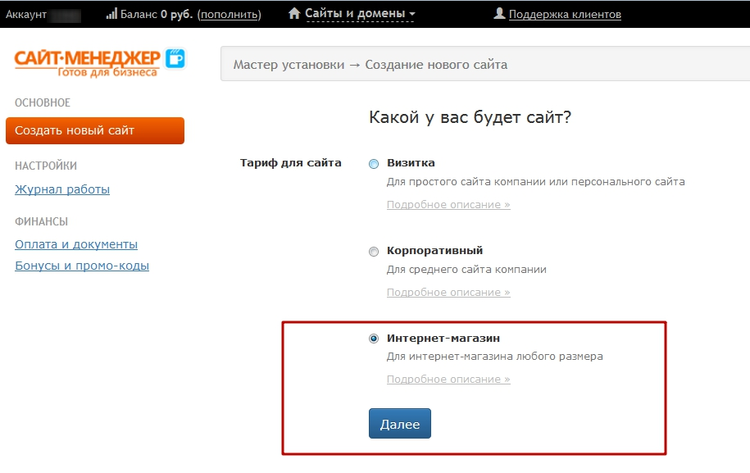Click the blue cup icon in the logo
Viewport: 750px width, 473px height.
(175, 58)
